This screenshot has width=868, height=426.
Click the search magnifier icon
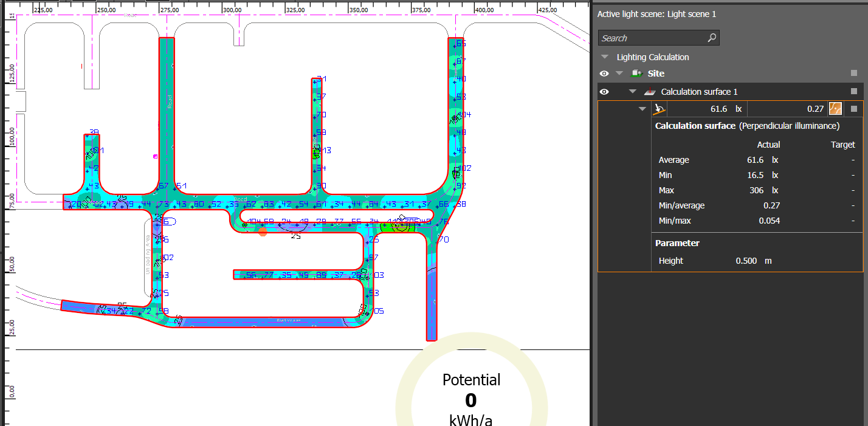pyautogui.click(x=712, y=38)
